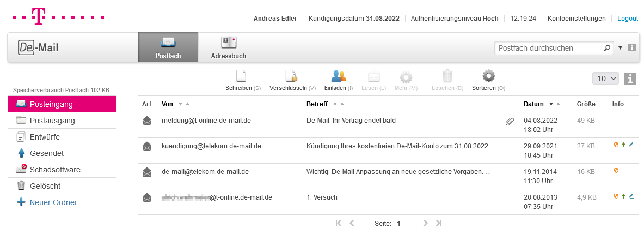Open the Entwürfe folder
Screen dimensions: 644x240
pyautogui.click(x=62, y=137)
